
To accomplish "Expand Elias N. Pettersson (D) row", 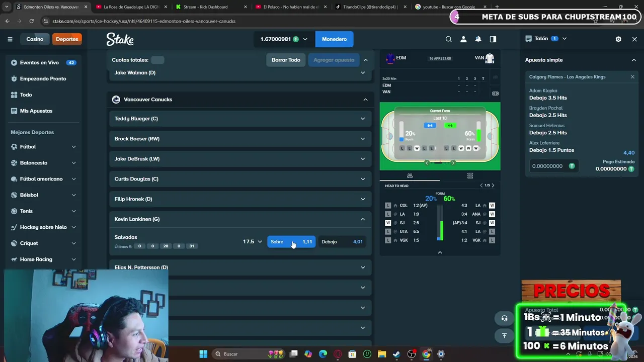I will [x=240, y=267].
